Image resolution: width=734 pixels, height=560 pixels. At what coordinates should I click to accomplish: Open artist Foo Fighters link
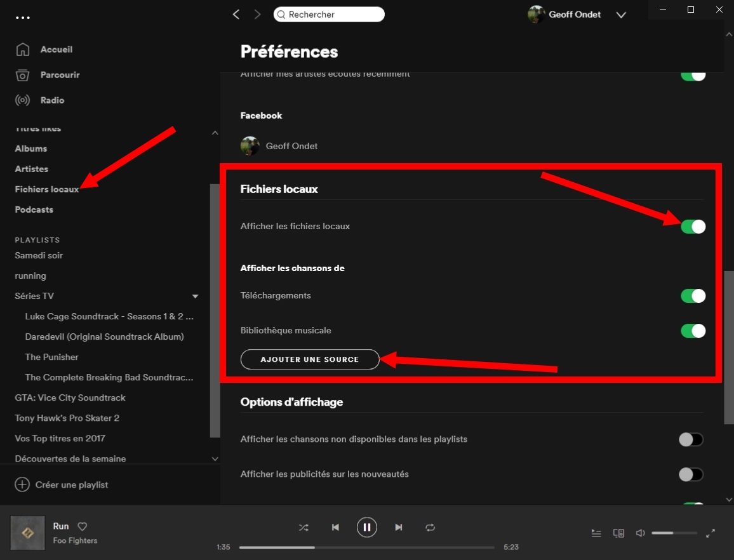click(x=75, y=541)
